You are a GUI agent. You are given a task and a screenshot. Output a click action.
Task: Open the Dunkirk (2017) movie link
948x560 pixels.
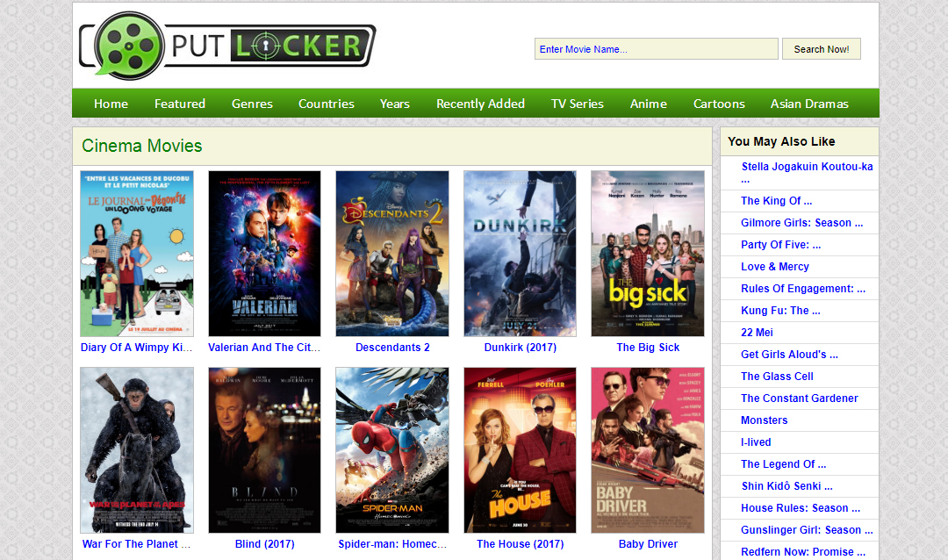tap(520, 347)
